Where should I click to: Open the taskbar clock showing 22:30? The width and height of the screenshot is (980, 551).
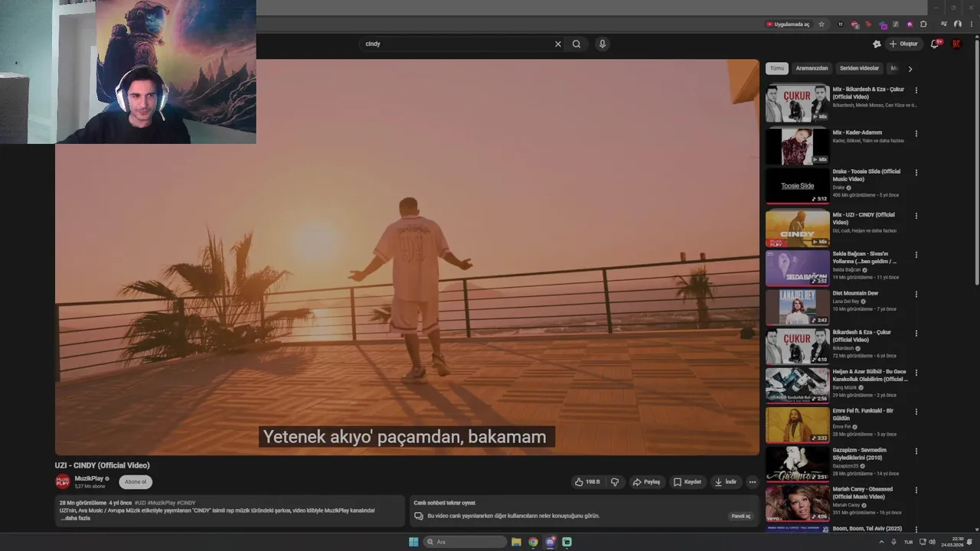tap(952, 542)
